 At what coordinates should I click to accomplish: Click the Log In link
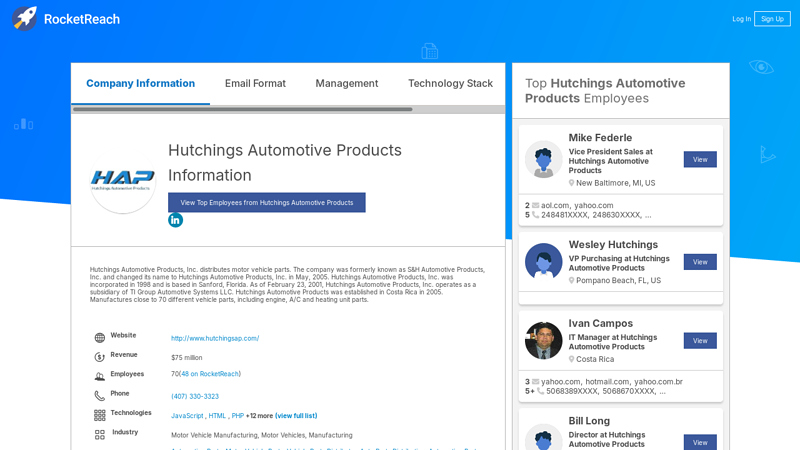tap(741, 19)
